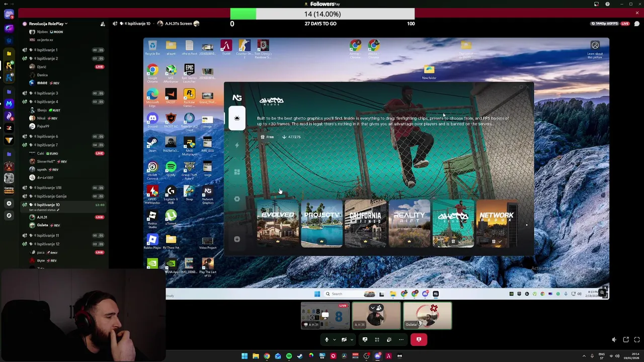Click the NG logo in the launcher
Screen dimensions: 644x362
pos(237,98)
